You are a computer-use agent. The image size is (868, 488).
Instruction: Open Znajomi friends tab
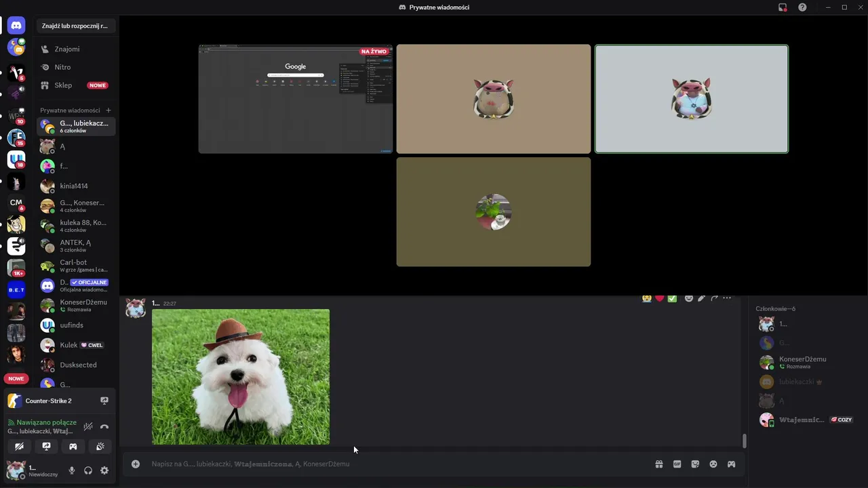point(76,49)
